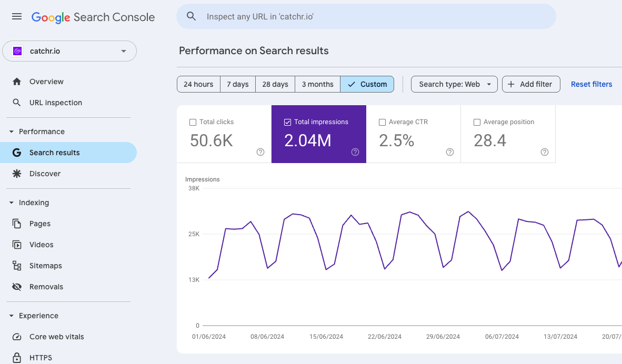The height and width of the screenshot is (364, 622).
Task: Click the Add filter button
Action: (x=531, y=84)
